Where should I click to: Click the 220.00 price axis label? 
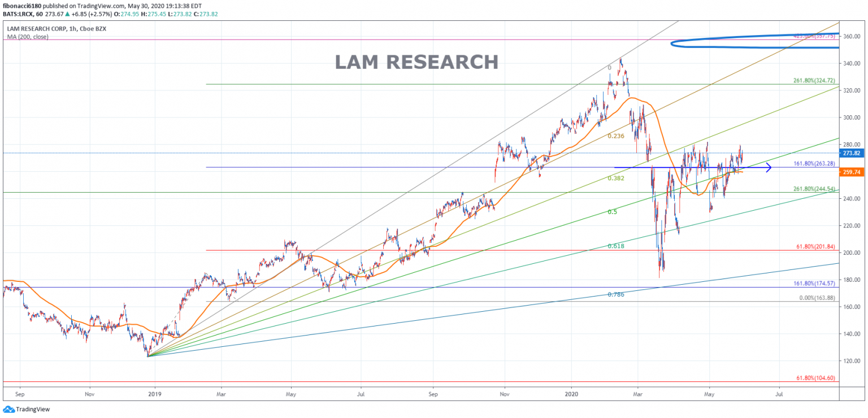click(x=853, y=226)
